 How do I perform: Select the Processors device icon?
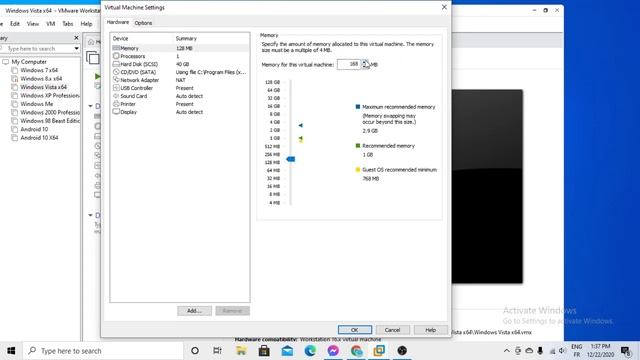(116, 56)
